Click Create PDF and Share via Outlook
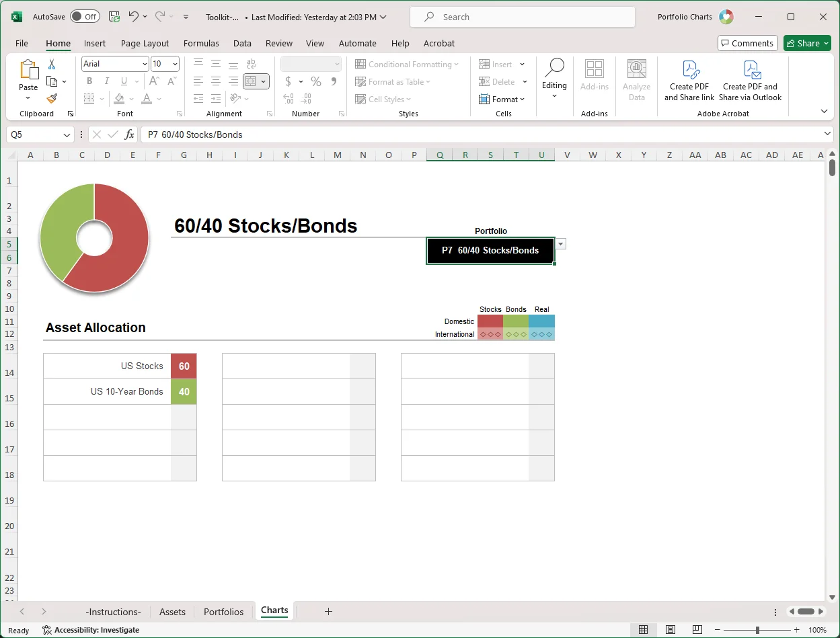The height and width of the screenshot is (638, 840). tap(750, 81)
